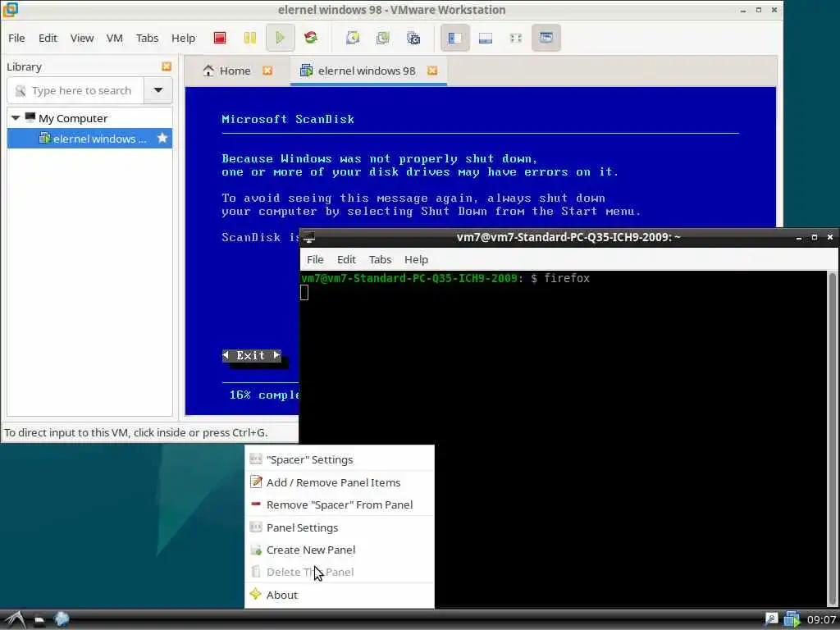
Task: Click the magnifier tray icon near the clock
Action: [x=770, y=619]
